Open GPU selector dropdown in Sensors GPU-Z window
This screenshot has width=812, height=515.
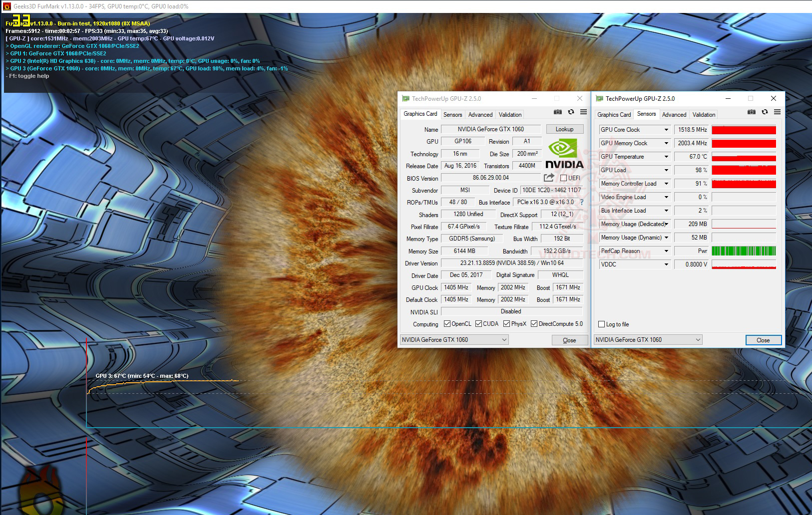(x=648, y=340)
